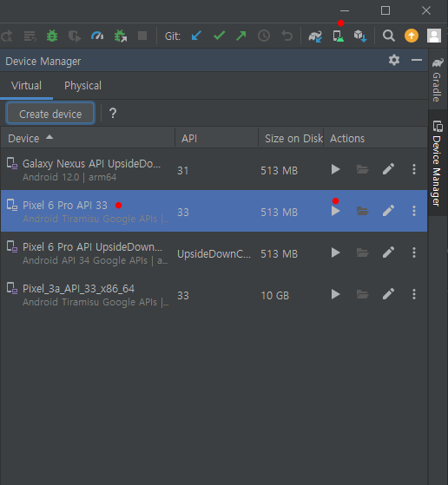Edit Pixel 6 Pro UpsideDown device
This screenshot has width=448, height=485.
[x=388, y=252]
